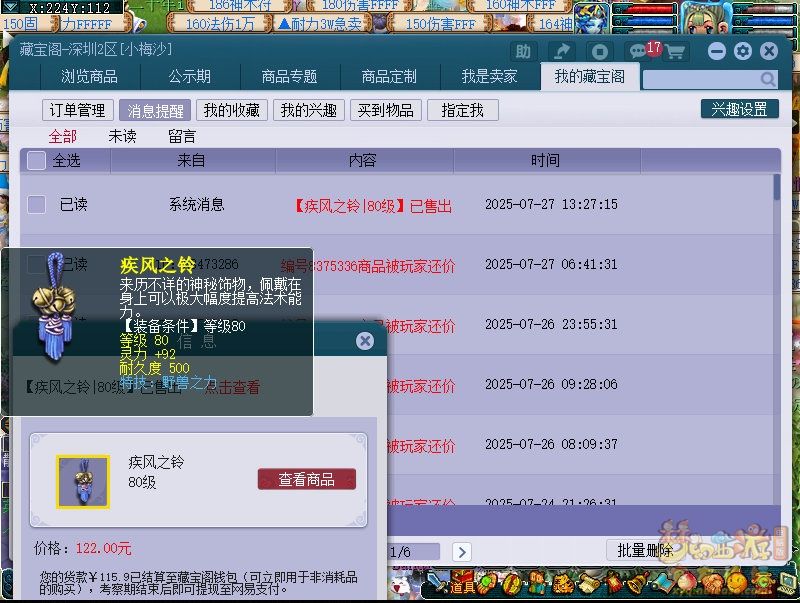This screenshot has height=603, width=800.
Task: Click the 疾风之铃 item thumbnail
Action: 83,482
